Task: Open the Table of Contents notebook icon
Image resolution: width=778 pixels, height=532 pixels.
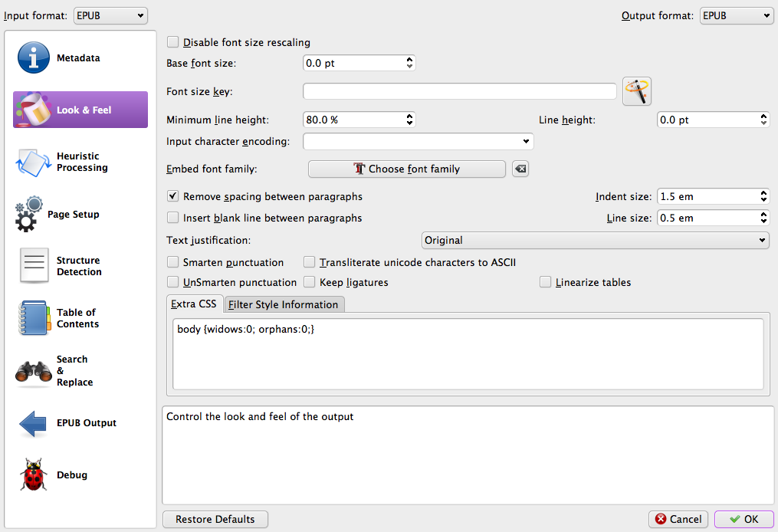Action: click(x=34, y=318)
